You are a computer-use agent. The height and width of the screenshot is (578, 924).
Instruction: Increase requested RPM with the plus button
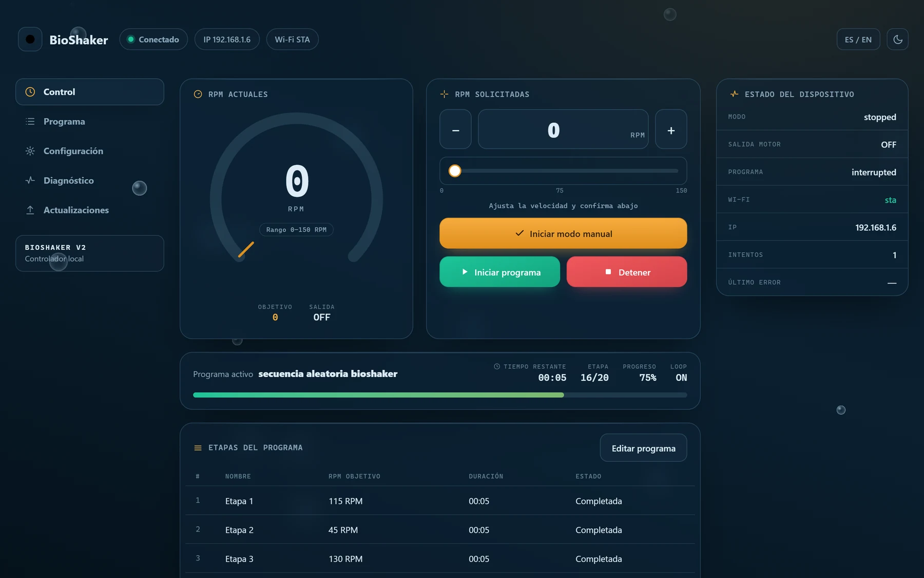[671, 129]
